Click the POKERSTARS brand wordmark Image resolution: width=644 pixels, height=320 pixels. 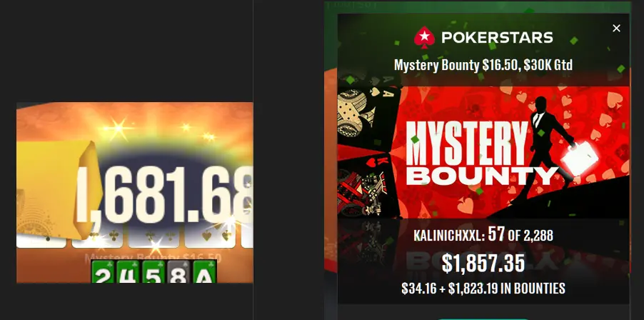tap(497, 38)
